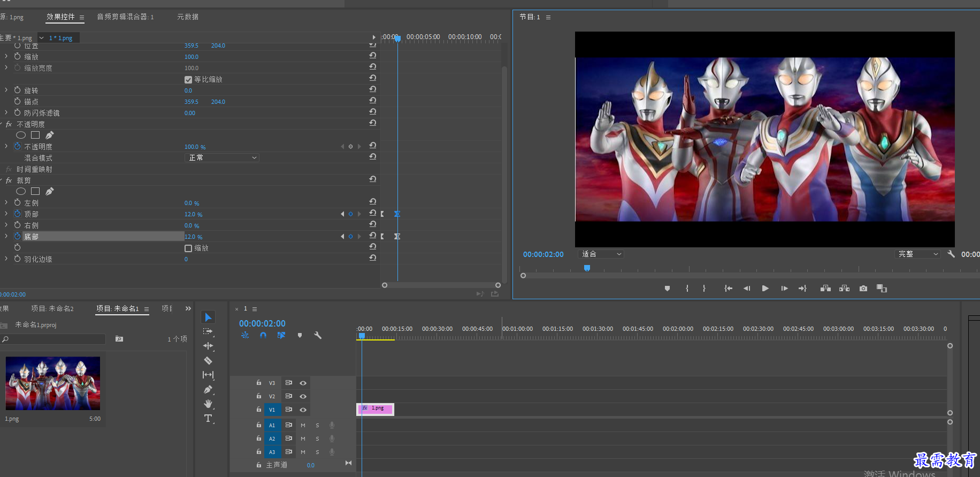The width and height of the screenshot is (980, 477).
Task: Click Play in the Program monitor
Action: click(x=765, y=289)
